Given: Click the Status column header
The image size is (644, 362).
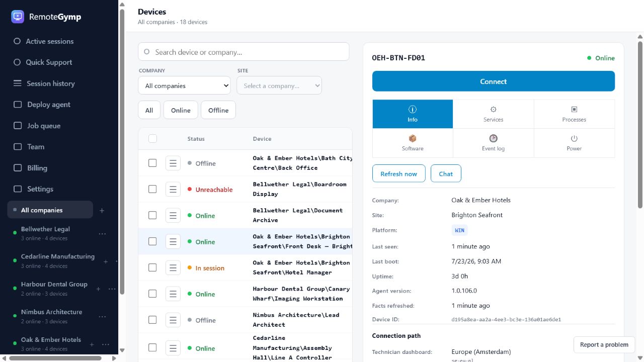Looking at the screenshot, I should click(x=196, y=139).
